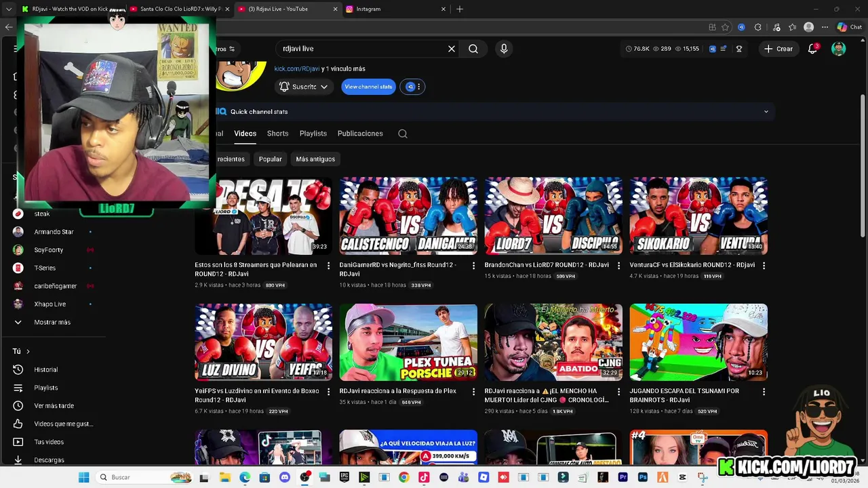Open the LUZ DIVINO vs YEIFPS thumbnail
868x488 pixels.
(x=263, y=342)
